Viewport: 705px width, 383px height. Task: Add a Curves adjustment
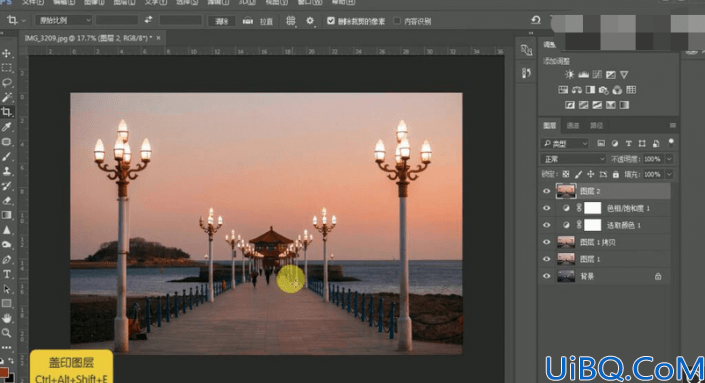coord(597,75)
